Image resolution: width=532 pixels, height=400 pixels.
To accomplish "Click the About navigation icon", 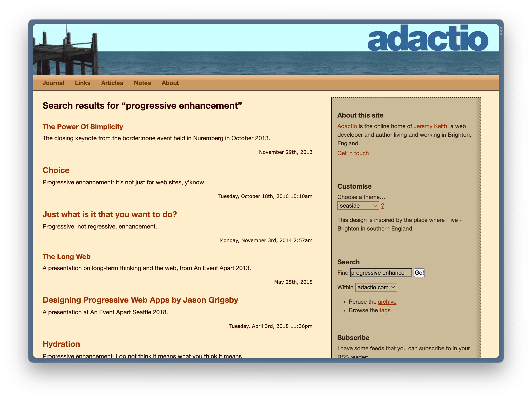I will [170, 82].
